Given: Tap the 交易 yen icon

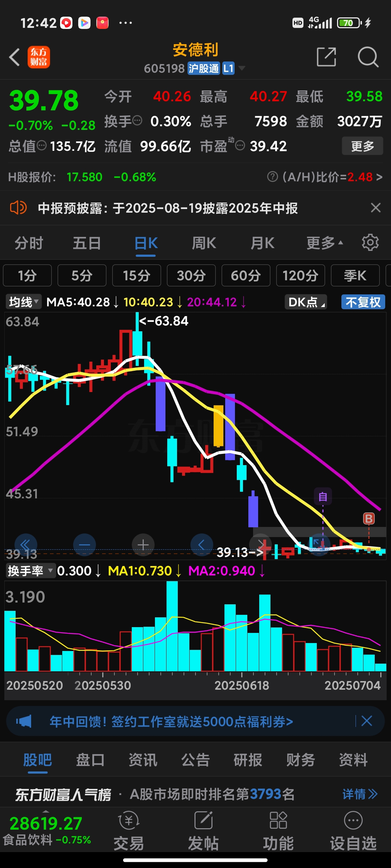Looking at the screenshot, I should pyautogui.click(x=129, y=820).
